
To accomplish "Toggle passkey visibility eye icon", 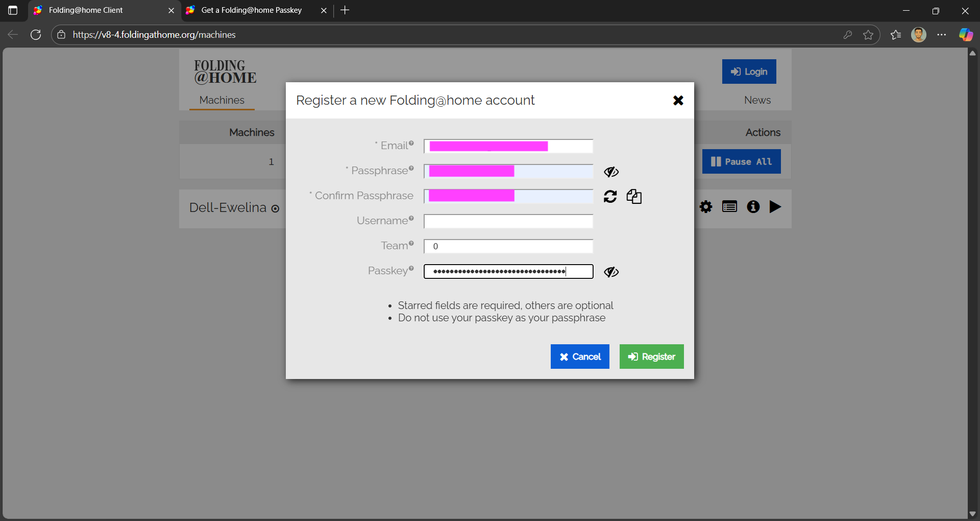I will [x=611, y=272].
